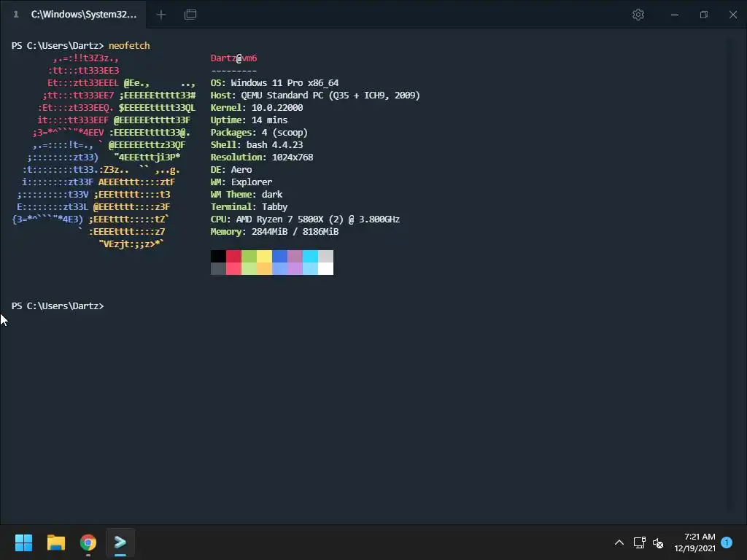Open the profile selector icon next to new tab

click(190, 15)
